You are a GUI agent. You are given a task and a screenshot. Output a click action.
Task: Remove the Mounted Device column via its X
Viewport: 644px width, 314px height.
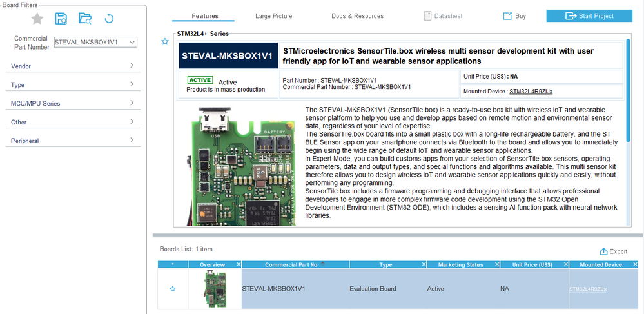click(x=636, y=265)
